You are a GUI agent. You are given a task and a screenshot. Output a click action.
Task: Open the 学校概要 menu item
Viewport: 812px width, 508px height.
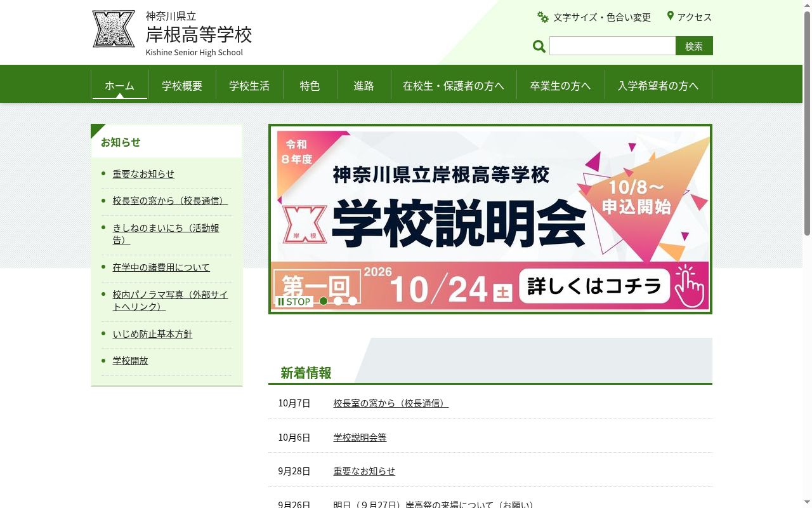click(182, 86)
